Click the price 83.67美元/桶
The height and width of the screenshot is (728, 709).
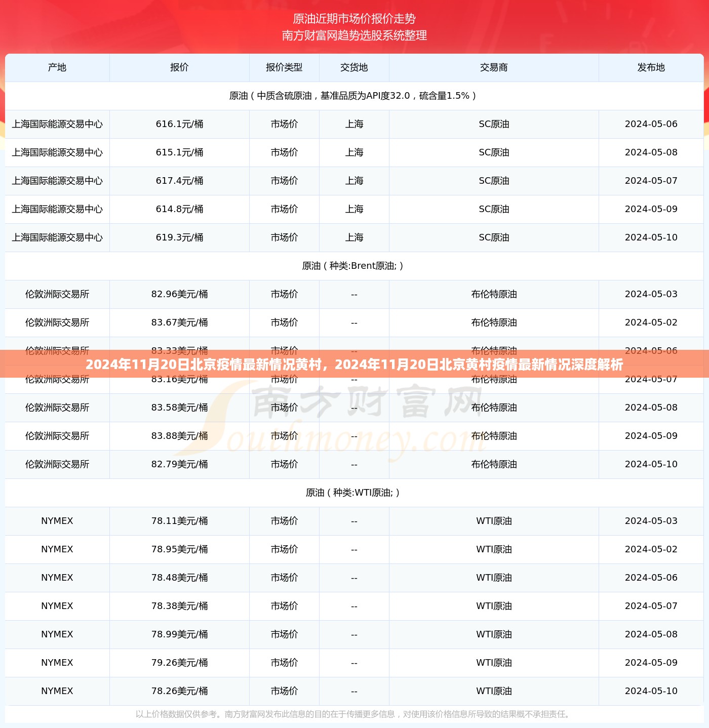click(179, 322)
